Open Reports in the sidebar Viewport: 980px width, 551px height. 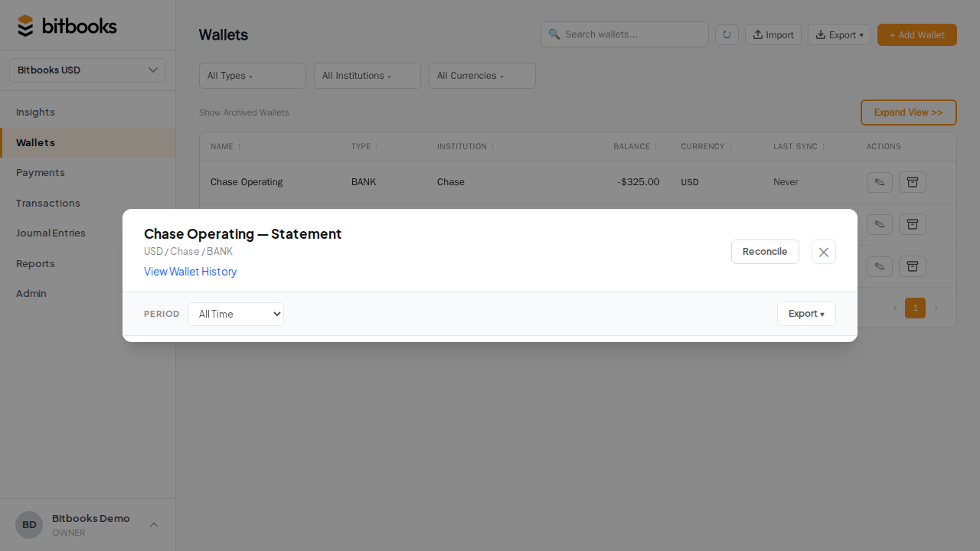click(x=35, y=264)
